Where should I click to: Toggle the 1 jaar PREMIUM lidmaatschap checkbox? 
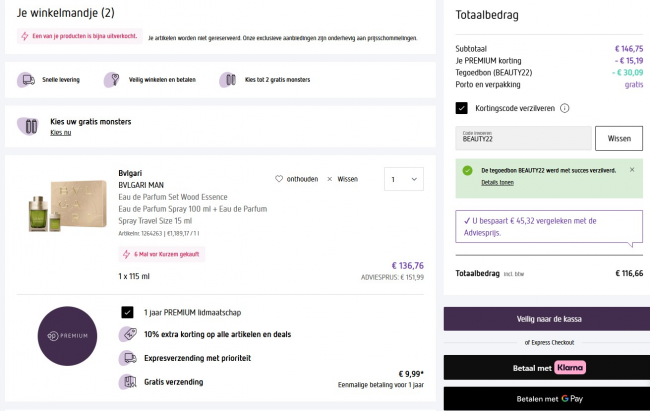[127, 312]
